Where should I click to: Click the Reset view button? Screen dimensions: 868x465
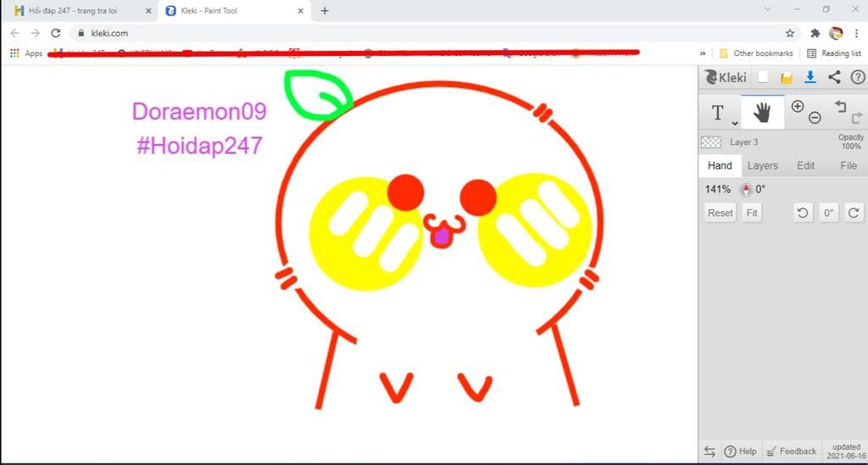coord(721,213)
